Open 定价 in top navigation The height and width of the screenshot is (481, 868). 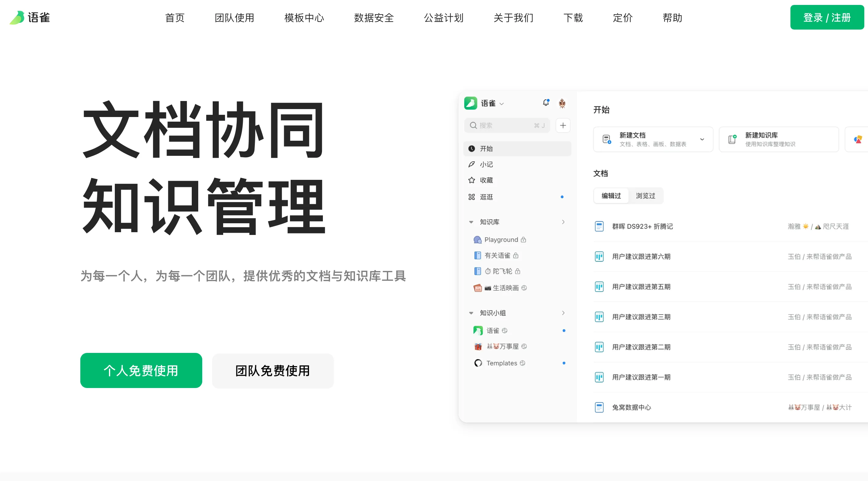pyautogui.click(x=623, y=18)
